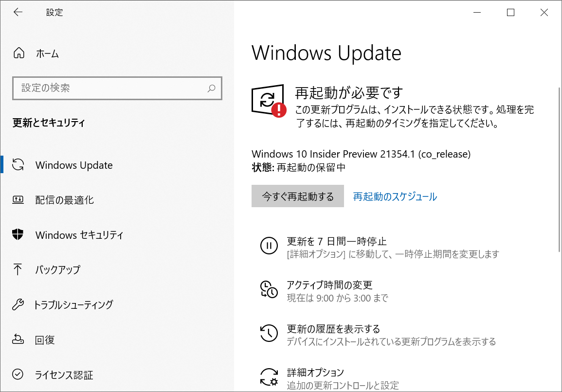
Task: Click the 更新とセキュリティ section heading
Action: [x=49, y=123]
